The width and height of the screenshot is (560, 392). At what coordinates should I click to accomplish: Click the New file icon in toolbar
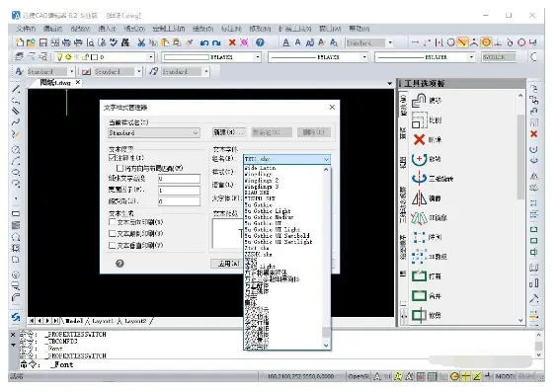20,42
